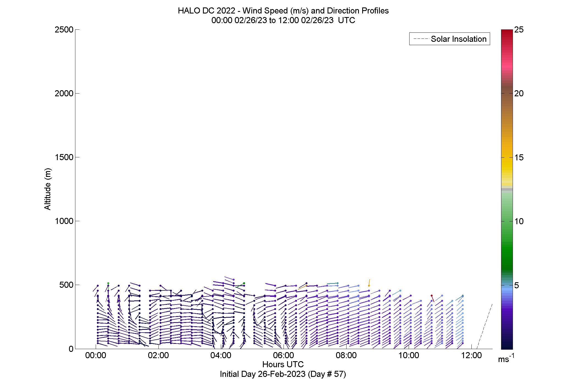Click the colorbar label 15
577x392 pixels.
[519, 158]
